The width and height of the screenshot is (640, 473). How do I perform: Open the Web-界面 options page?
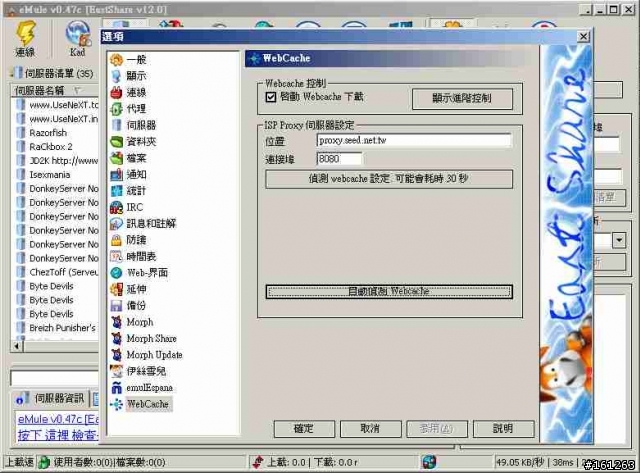139,273
